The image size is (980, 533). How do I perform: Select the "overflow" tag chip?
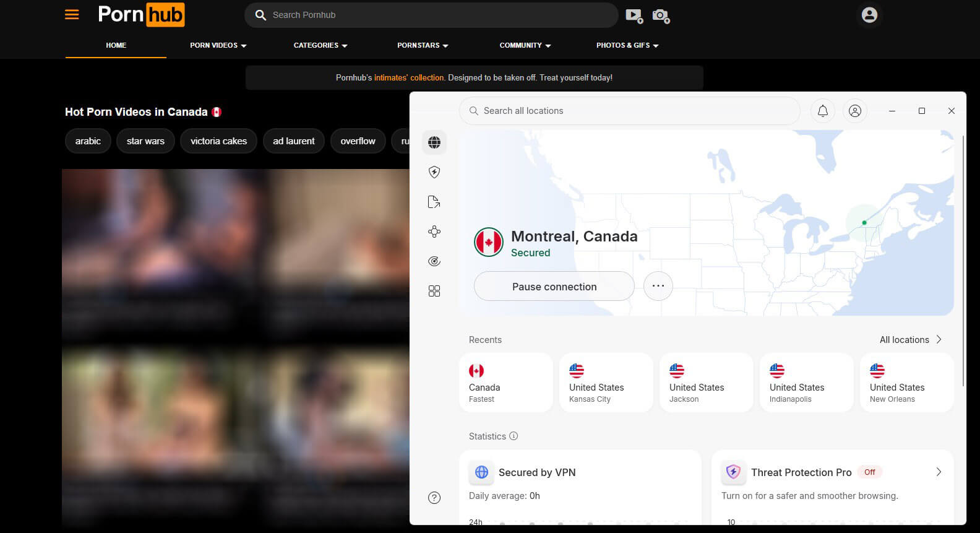(358, 141)
